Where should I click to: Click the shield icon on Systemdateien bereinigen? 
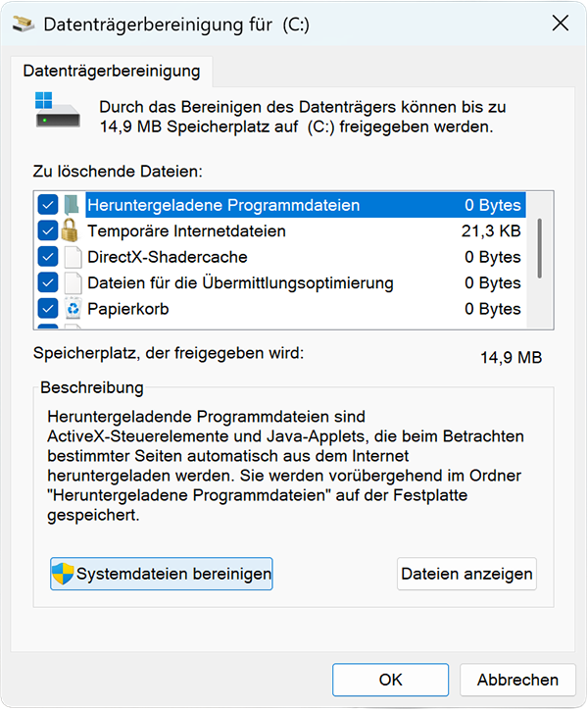(x=64, y=574)
